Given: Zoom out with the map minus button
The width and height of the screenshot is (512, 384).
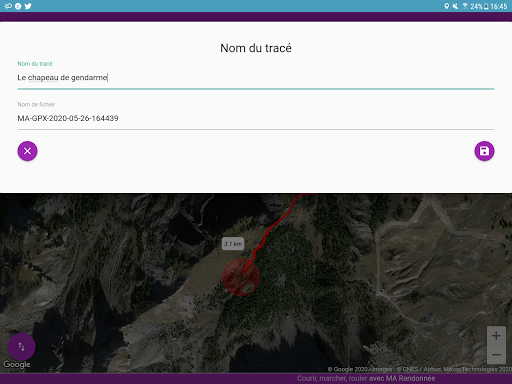Looking at the screenshot, I should tap(496, 354).
